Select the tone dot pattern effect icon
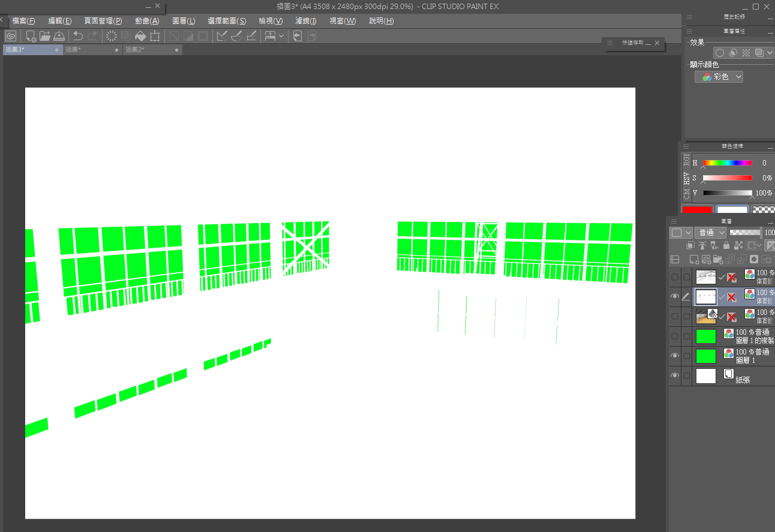775x532 pixels. pos(746,53)
